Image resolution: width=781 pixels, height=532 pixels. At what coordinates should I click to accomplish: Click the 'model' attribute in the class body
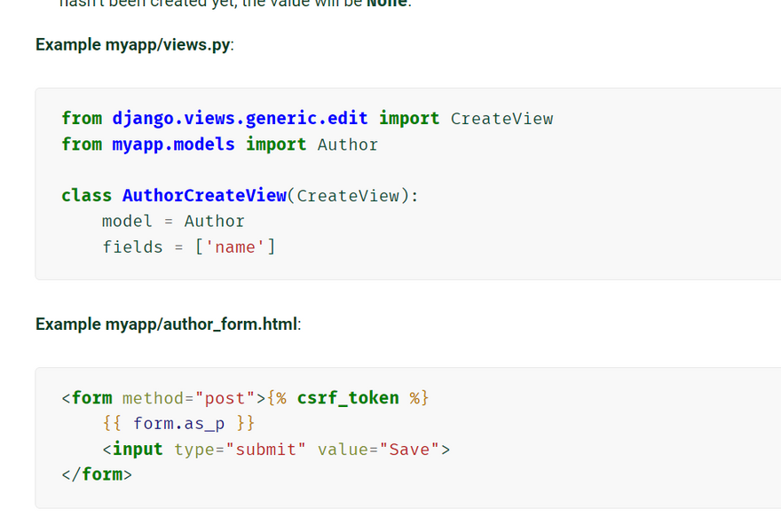pos(127,221)
